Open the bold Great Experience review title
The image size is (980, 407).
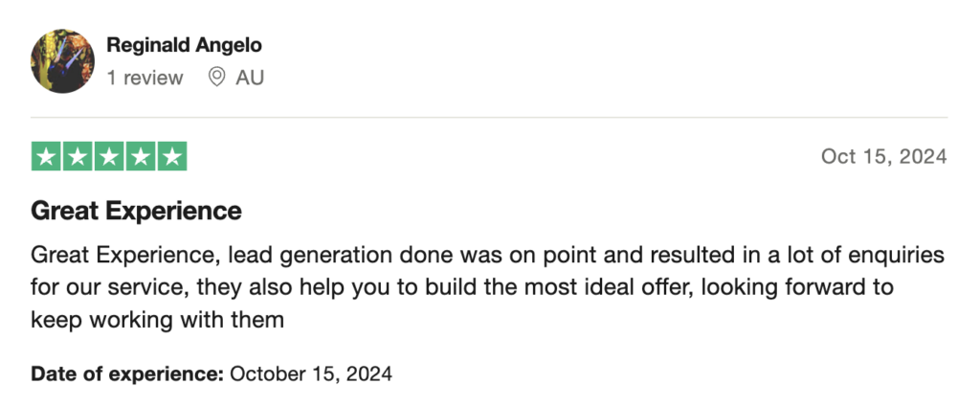pos(136,210)
